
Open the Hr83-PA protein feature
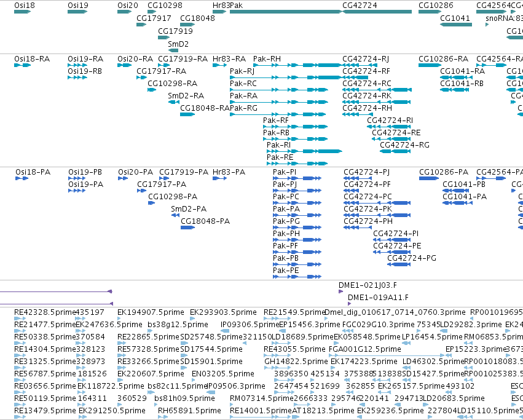(x=220, y=178)
